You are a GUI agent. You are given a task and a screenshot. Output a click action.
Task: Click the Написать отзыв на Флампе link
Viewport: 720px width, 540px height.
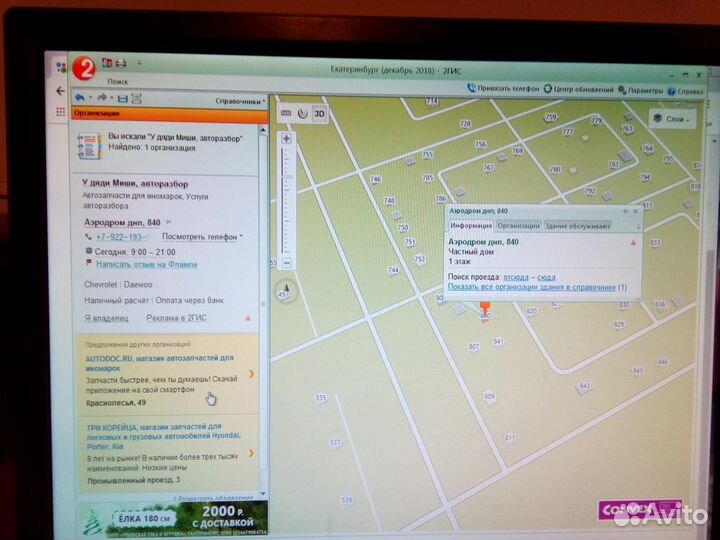[146, 264]
